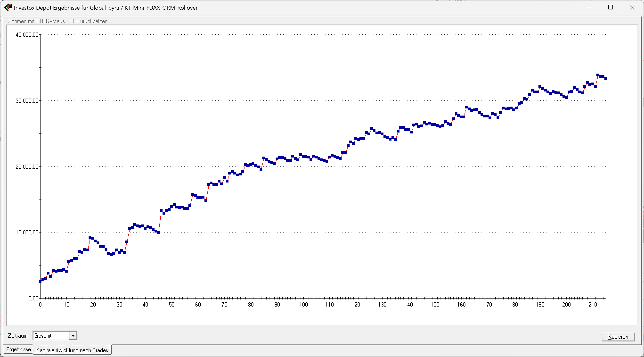Maximize the Depot Ergebnisse window
The height and width of the screenshot is (357, 644).
coord(611,7)
